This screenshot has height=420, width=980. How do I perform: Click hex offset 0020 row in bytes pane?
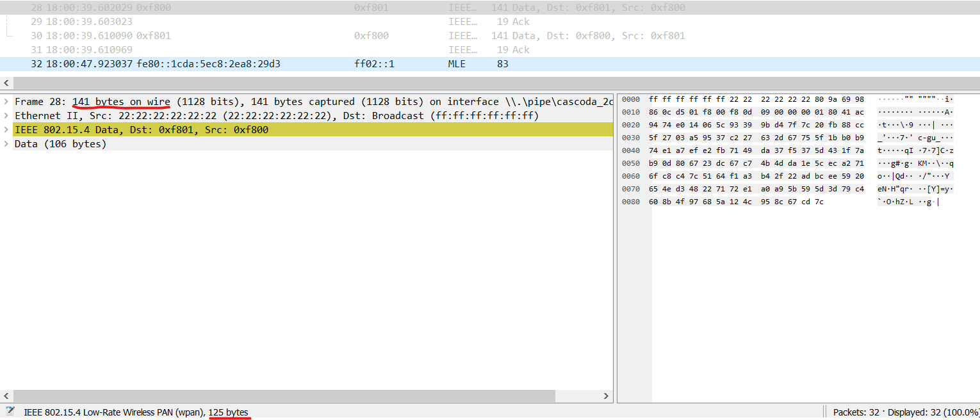point(787,125)
